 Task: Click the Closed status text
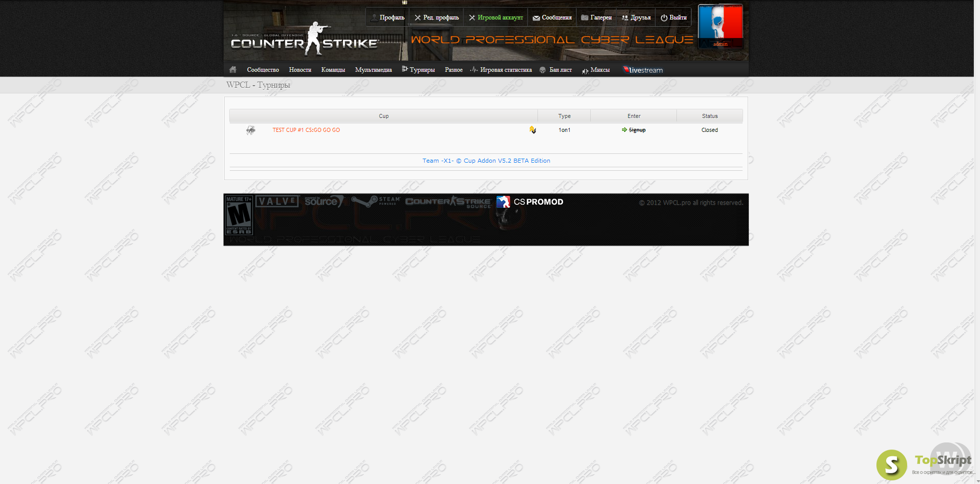pos(710,130)
